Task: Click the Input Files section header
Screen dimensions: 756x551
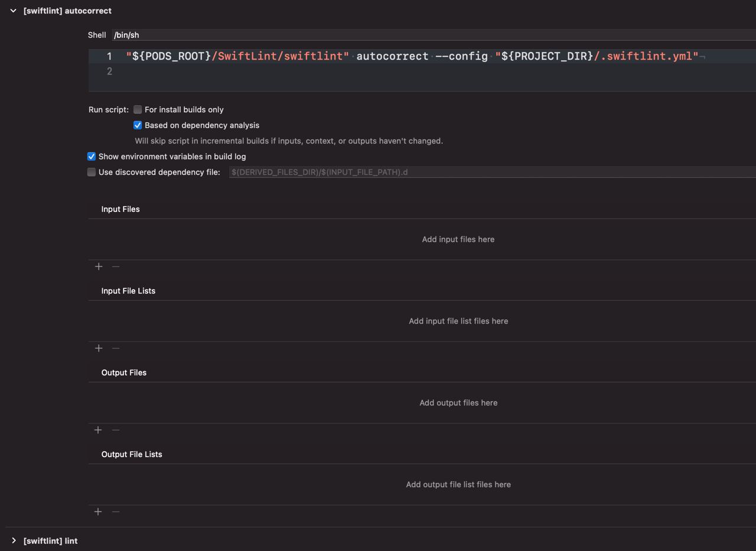Action: pos(120,209)
